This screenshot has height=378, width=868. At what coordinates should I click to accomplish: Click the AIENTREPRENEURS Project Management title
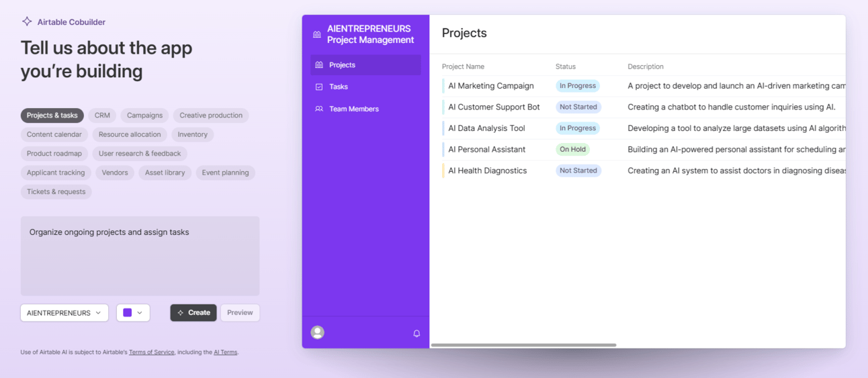pyautogui.click(x=370, y=34)
